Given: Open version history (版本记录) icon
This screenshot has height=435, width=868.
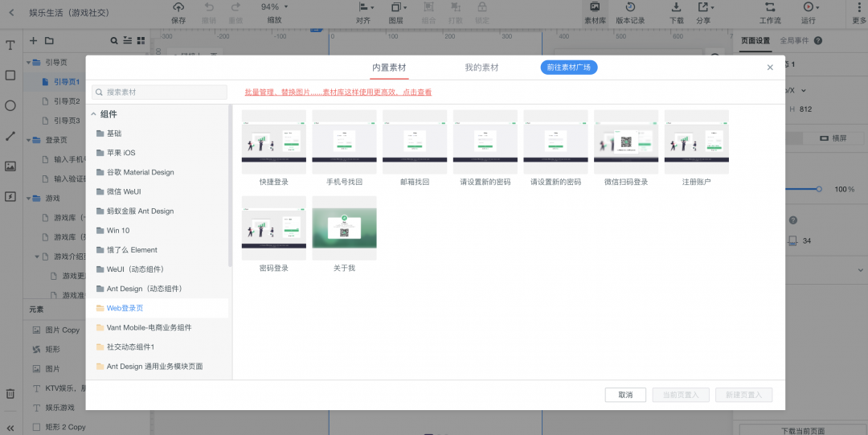Looking at the screenshot, I should pos(630,7).
